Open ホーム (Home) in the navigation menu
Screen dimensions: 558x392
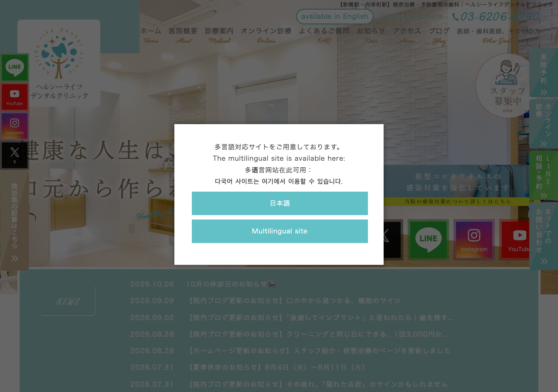(151, 35)
